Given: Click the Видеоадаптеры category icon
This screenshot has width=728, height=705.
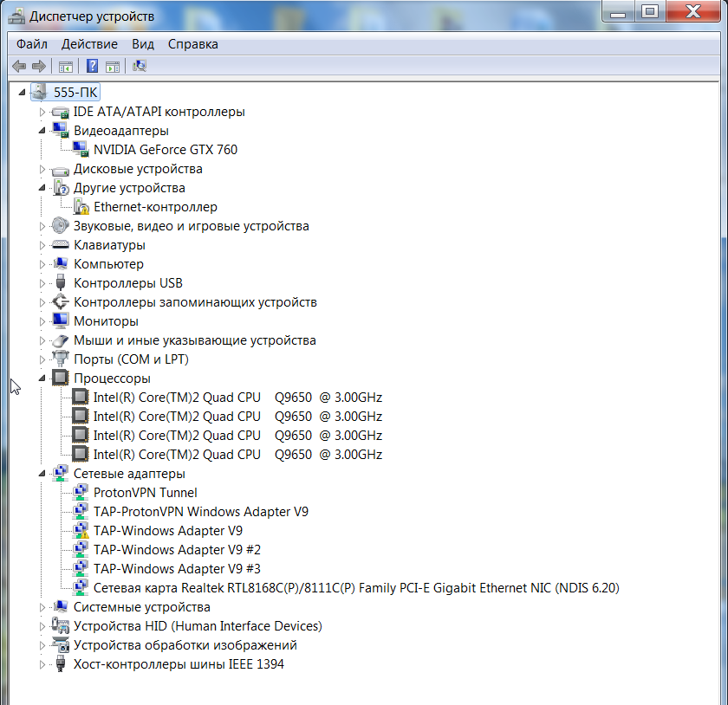Looking at the screenshot, I should pos(60,131).
